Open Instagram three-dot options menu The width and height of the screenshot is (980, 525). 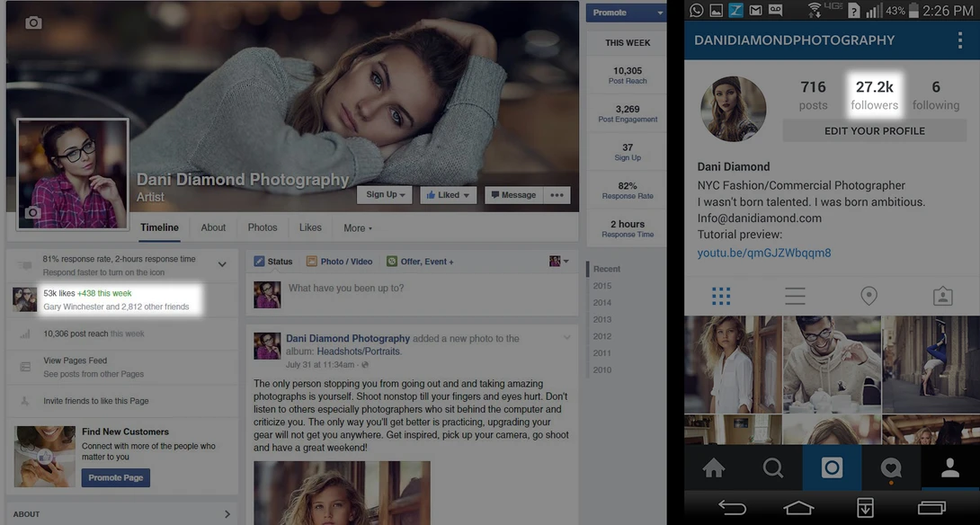[960, 40]
